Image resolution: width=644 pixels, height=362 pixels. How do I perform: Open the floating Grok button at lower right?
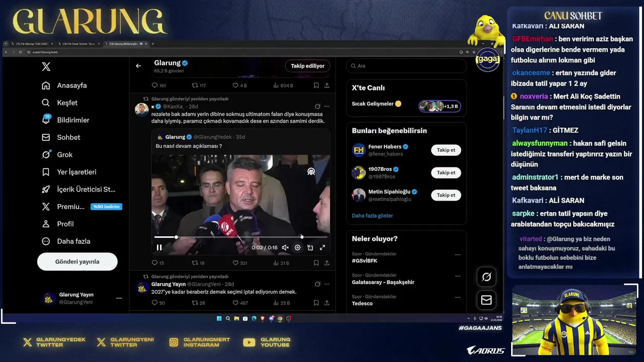[x=487, y=277]
